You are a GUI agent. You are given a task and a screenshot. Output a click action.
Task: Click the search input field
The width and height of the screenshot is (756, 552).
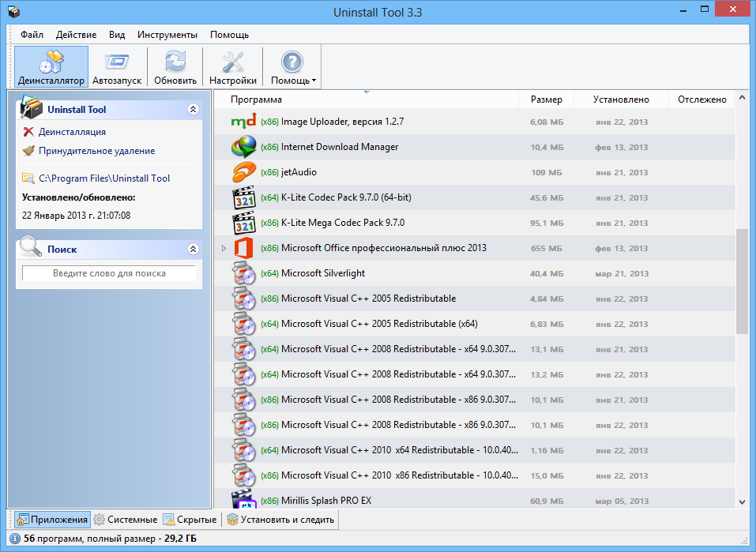(x=109, y=273)
